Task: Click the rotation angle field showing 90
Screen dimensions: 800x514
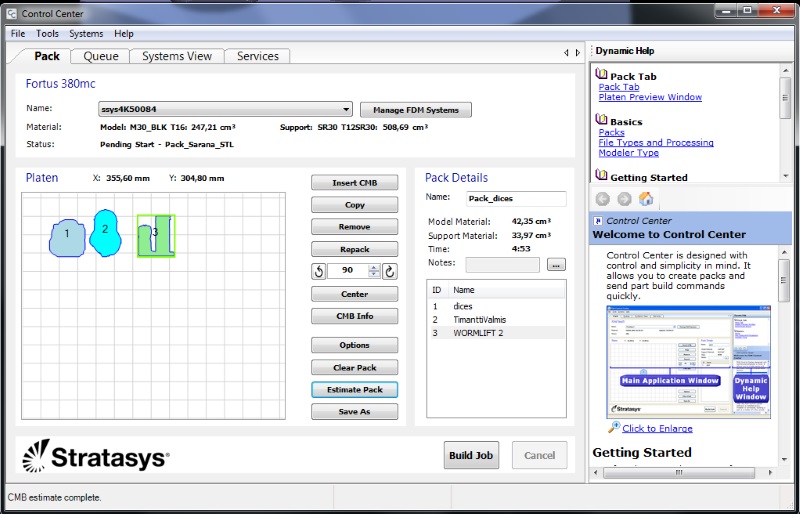Action: 348,271
